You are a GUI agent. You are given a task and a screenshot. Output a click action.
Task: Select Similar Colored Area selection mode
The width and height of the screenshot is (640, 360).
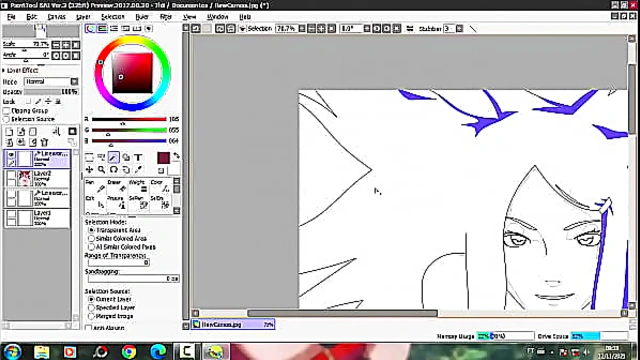point(91,238)
